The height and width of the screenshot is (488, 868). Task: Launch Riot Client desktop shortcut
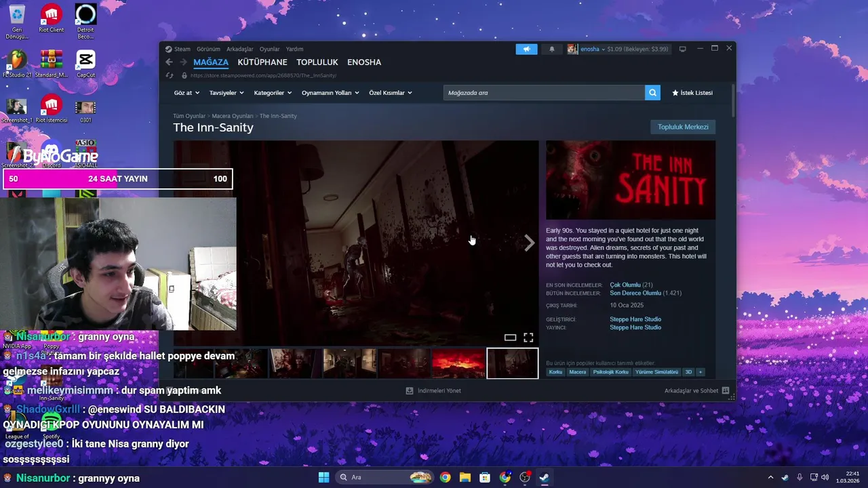(52, 18)
